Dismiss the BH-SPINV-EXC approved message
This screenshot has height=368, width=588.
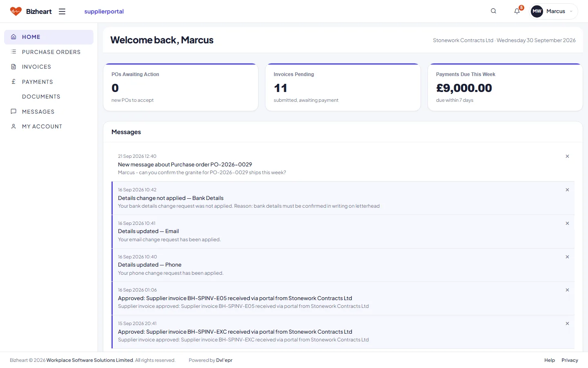[x=567, y=323]
